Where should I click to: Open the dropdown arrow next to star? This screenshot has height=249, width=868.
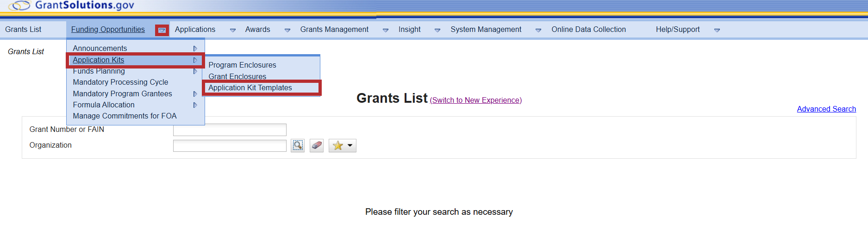(x=350, y=146)
